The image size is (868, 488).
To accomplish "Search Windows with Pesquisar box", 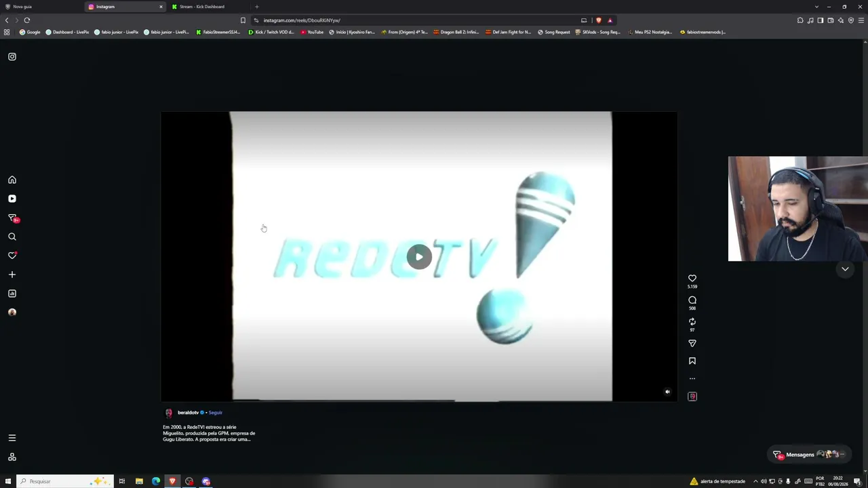I will (x=64, y=481).
